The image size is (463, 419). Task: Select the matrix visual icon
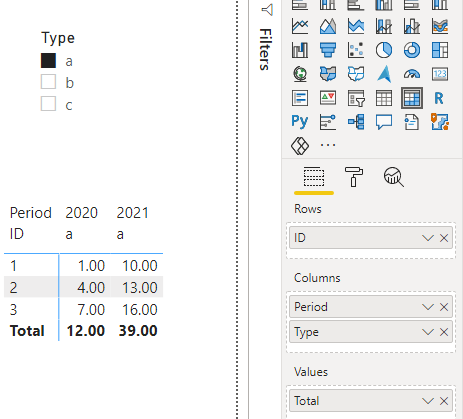pyautogui.click(x=412, y=98)
